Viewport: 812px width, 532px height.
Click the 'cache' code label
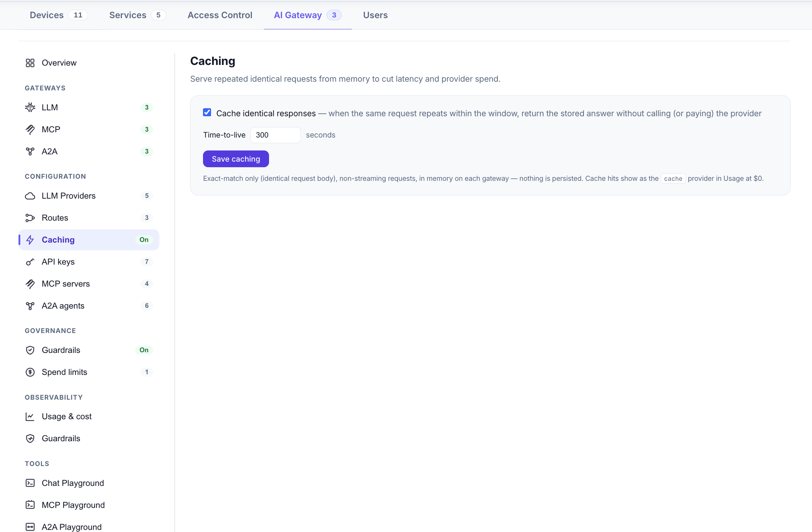673,179
